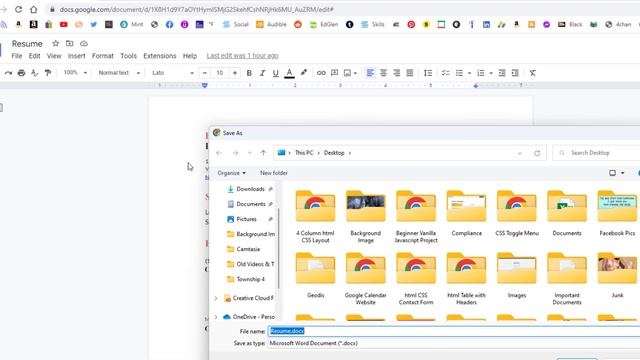Open the Organize dropdown
Screen dimensions: 640x360
click(x=231, y=173)
